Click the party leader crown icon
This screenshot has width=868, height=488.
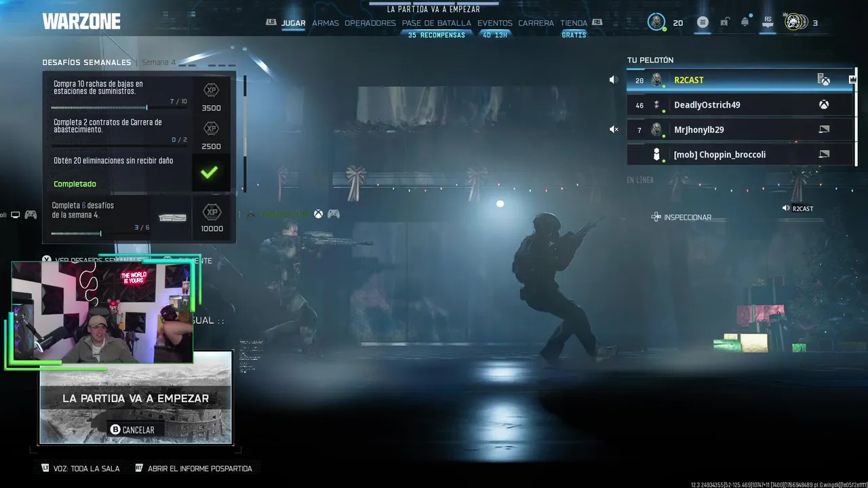click(x=852, y=79)
